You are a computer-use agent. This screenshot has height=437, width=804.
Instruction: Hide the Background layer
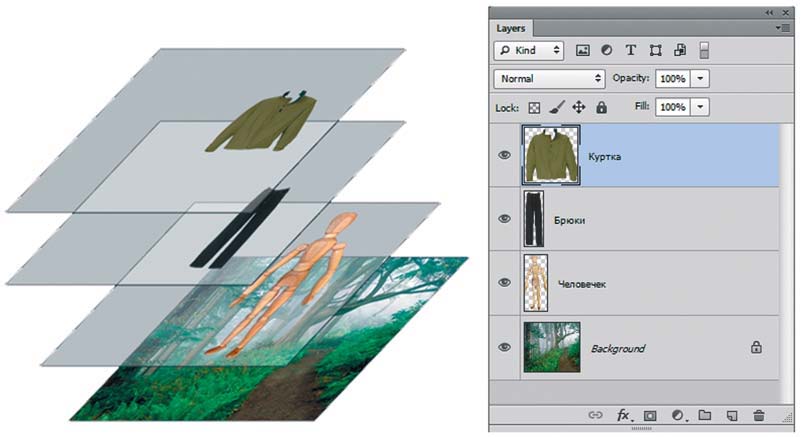(x=505, y=347)
